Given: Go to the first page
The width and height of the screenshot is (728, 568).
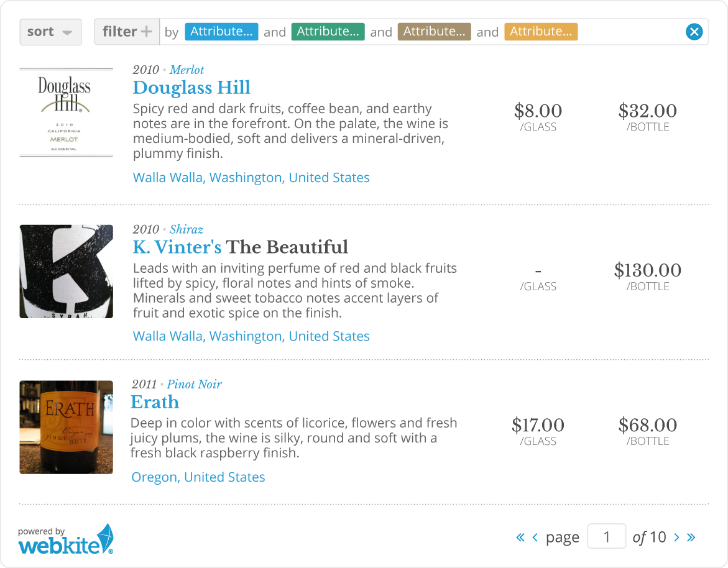Looking at the screenshot, I should point(520,538).
